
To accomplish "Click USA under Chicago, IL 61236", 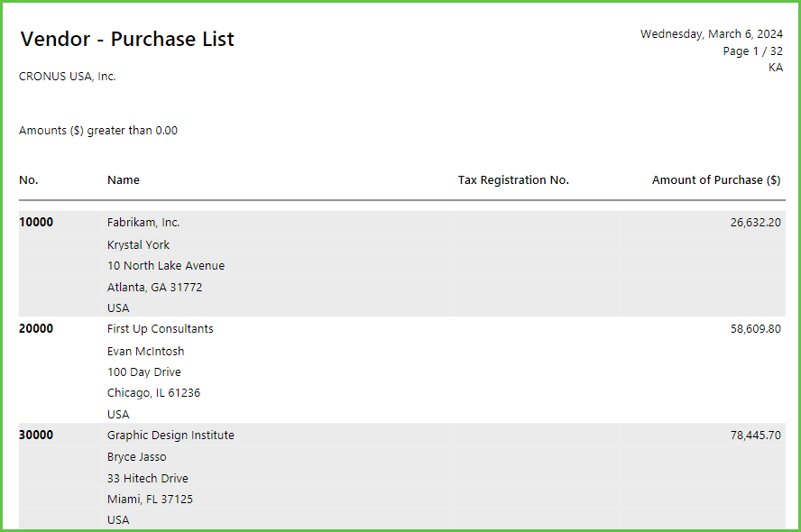I will 118,415.
